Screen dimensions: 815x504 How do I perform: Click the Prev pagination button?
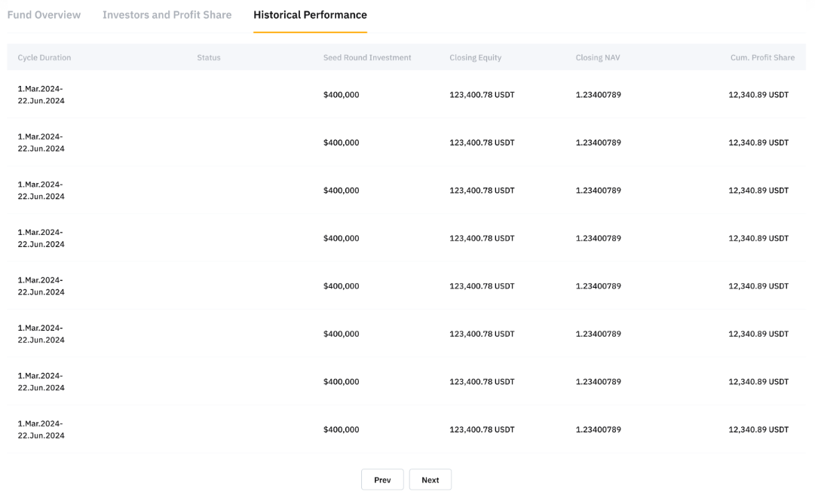click(382, 480)
